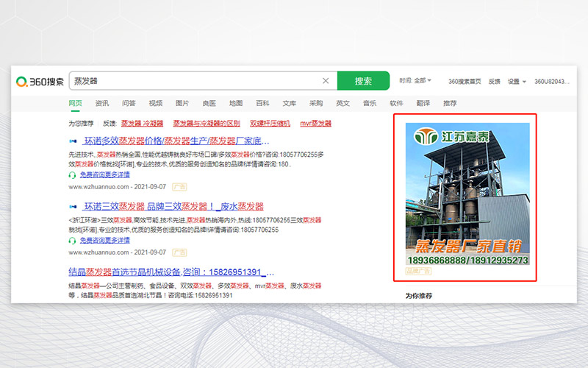Select the 视频 tab
Image resolution: width=588 pixels, height=368 pixels.
pos(155,103)
